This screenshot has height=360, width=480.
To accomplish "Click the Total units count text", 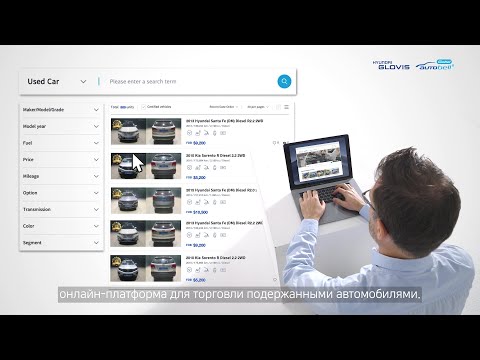I will point(122,107).
